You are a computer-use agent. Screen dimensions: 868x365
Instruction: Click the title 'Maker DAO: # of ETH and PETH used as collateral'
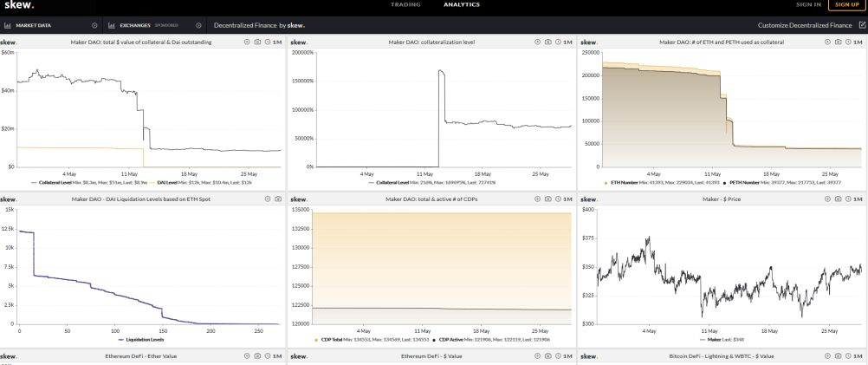point(722,42)
